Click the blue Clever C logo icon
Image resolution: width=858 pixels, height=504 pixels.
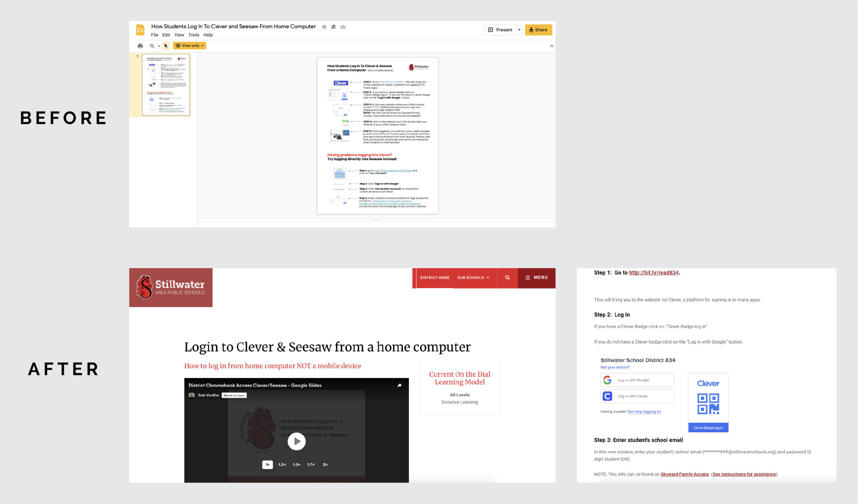tap(607, 396)
